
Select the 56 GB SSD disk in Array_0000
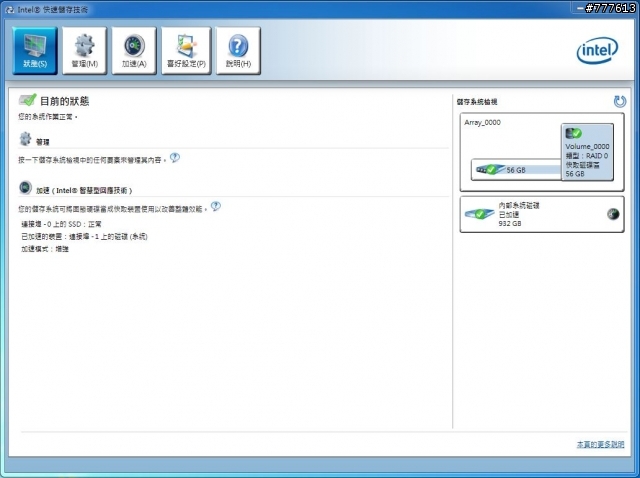point(516,169)
